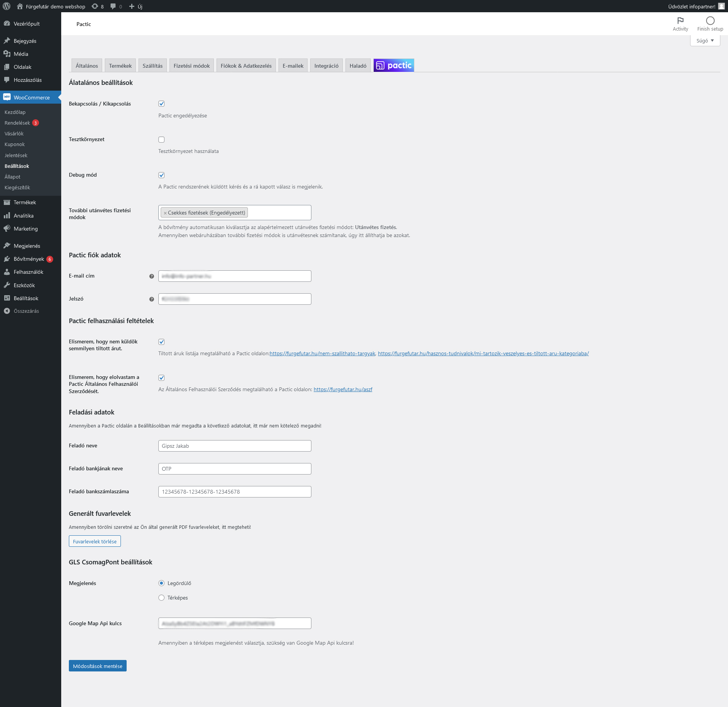
Task: Click the Hozzászólás comment icon in sidebar
Action: point(7,80)
